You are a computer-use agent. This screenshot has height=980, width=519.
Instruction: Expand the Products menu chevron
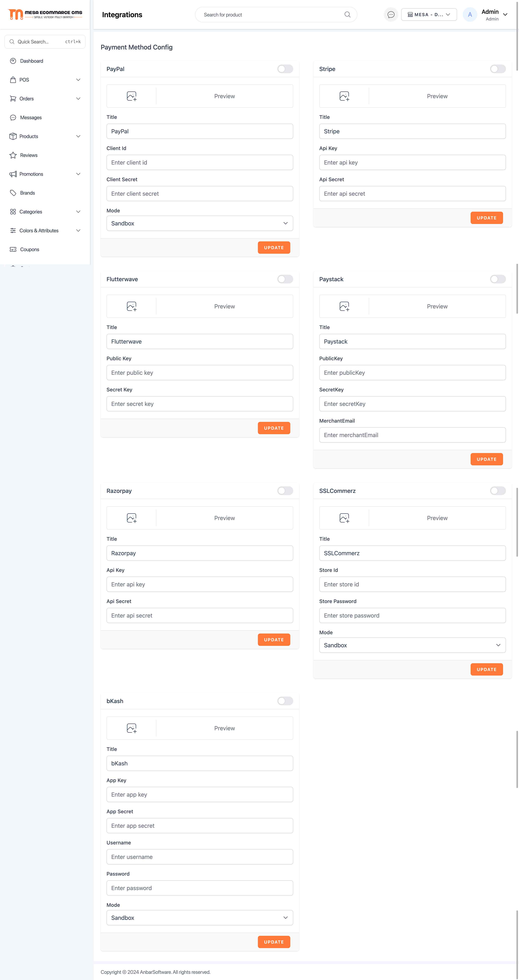[x=78, y=136]
